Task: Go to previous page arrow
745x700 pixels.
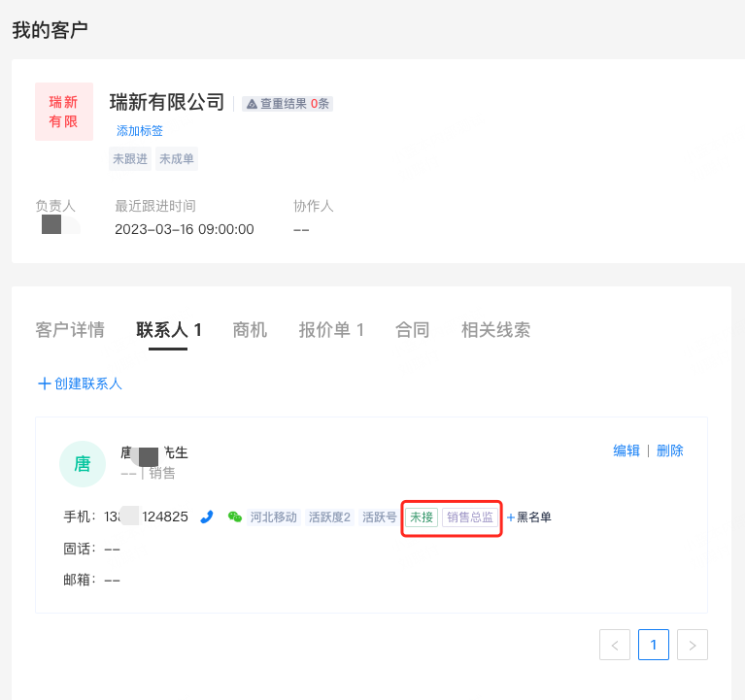Action: 615,645
